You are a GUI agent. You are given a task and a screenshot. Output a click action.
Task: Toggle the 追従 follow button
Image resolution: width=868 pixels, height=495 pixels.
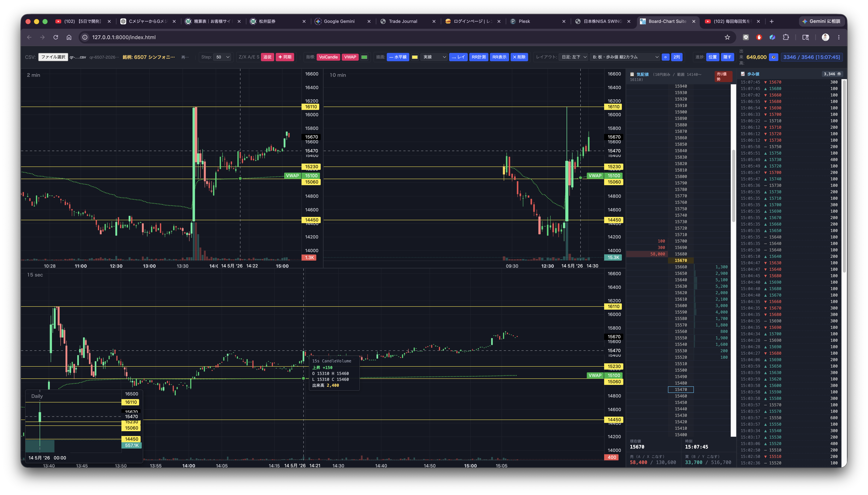coord(267,57)
